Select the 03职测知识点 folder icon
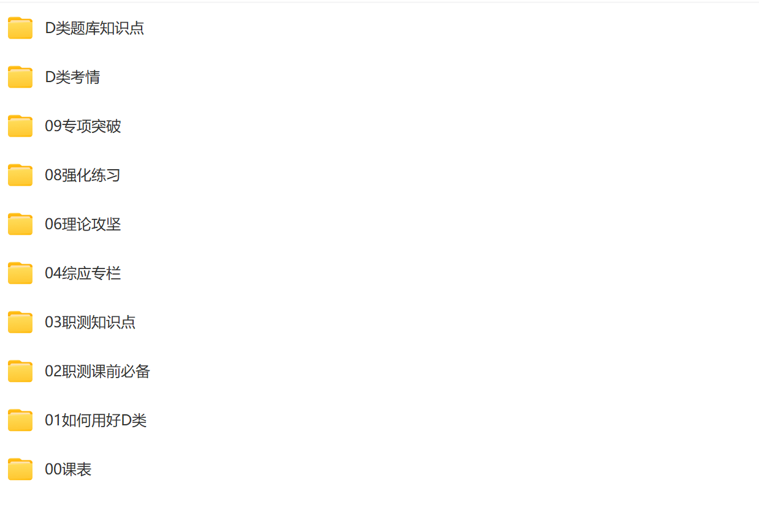Image resolution: width=759 pixels, height=532 pixels. coord(20,322)
